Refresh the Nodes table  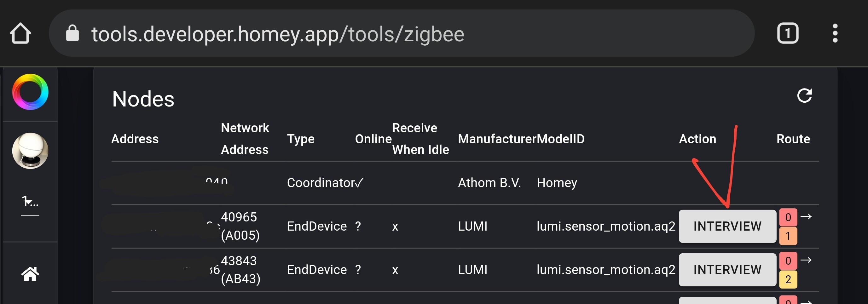(x=804, y=96)
